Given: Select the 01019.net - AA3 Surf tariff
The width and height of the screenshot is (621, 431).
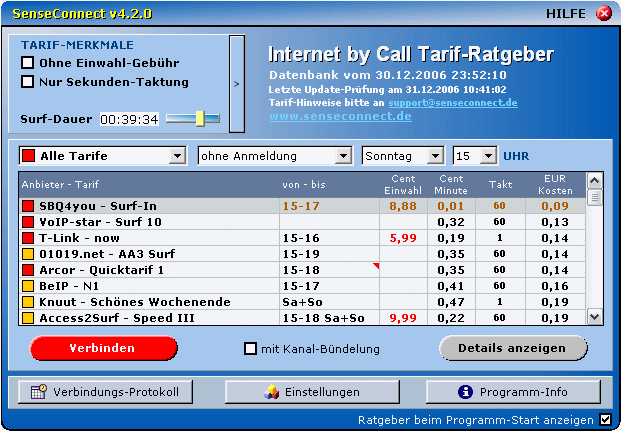Looking at the screenshot, I should (302, 254).
